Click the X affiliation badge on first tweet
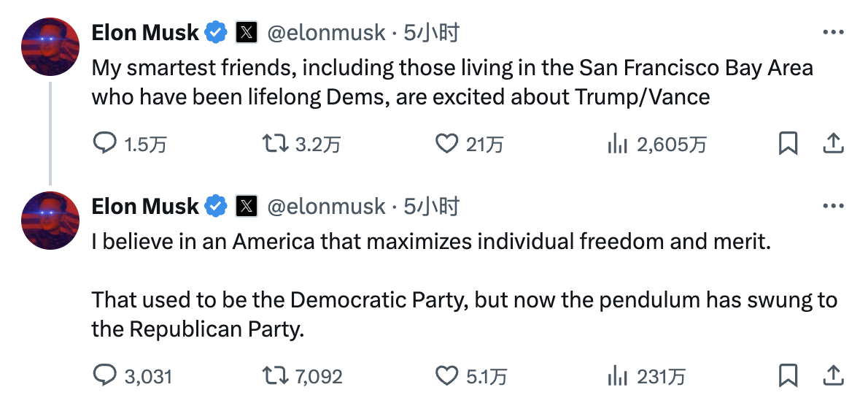Image resolution: width=868 pixels, height=406 pixels. pyautogui.click(x=247, y=33)
